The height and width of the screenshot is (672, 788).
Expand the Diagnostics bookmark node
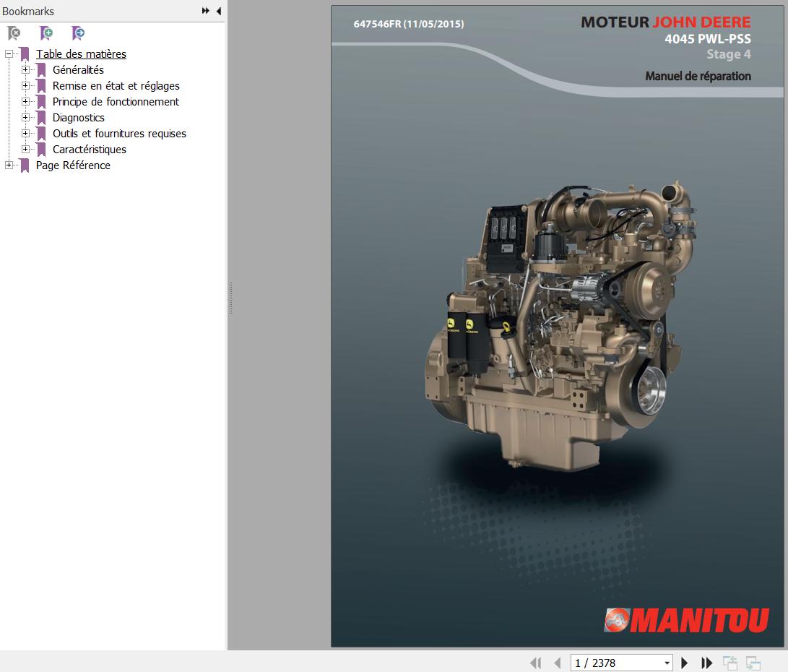point(25,117)
